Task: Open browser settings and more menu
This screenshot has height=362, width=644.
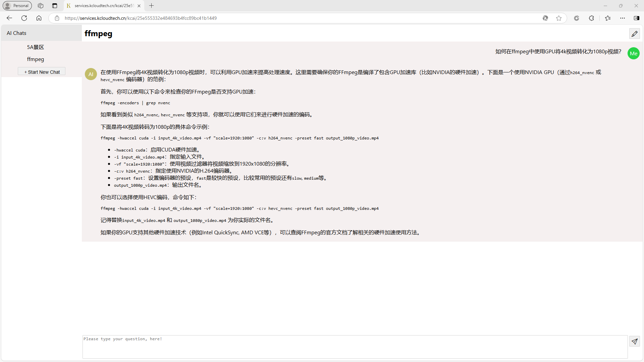Action: point(623,18)
